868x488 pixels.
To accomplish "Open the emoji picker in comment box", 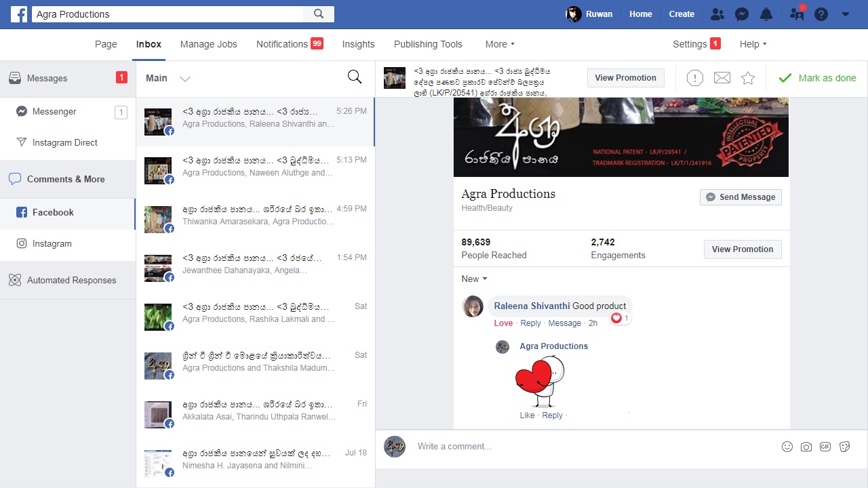I will point(787,447).
